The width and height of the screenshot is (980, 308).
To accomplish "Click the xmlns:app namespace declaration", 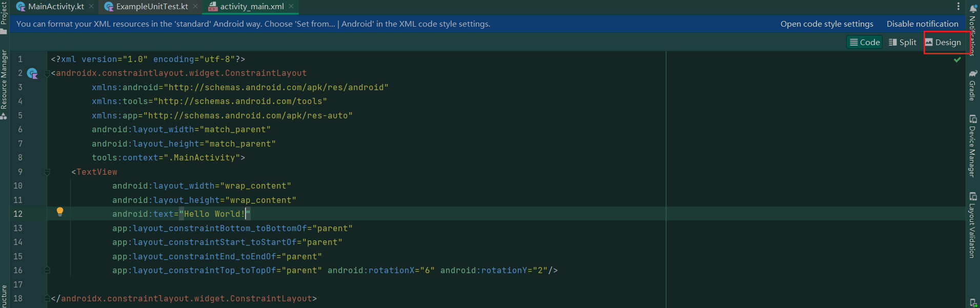I will 222,116.
